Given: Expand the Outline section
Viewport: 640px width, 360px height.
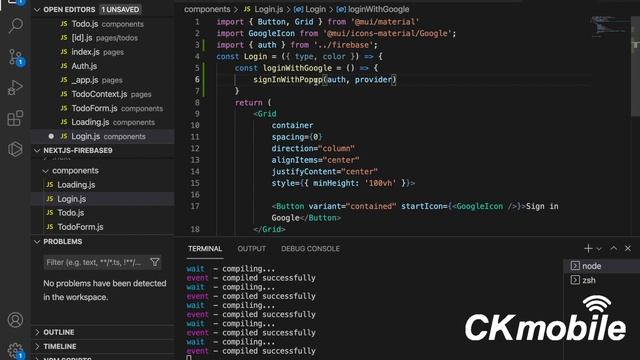Looking at the screenshot, I should click(x=37, y=332).
